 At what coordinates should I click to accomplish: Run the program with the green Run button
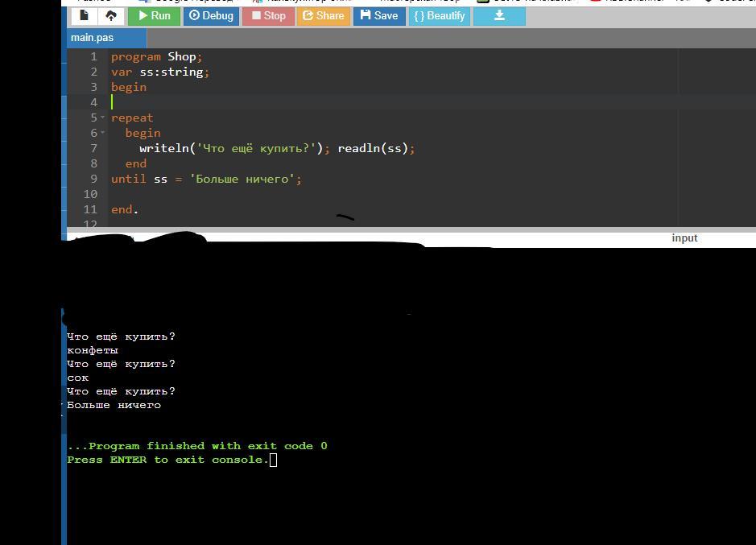pos(155,15)
